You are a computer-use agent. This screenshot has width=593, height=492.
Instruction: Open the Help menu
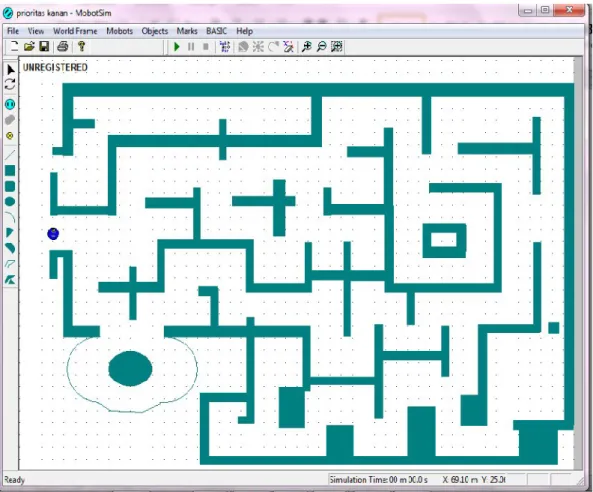[x=244, y=31]
